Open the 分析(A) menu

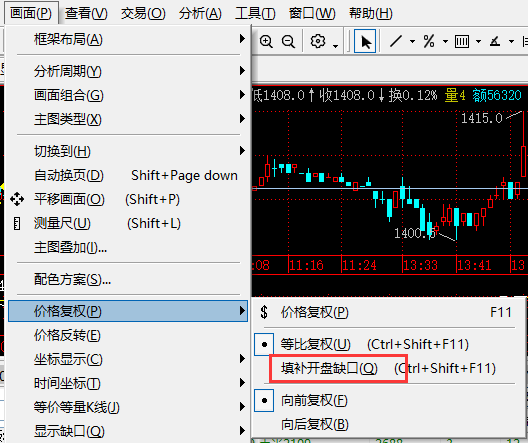(x=200, y=13)
